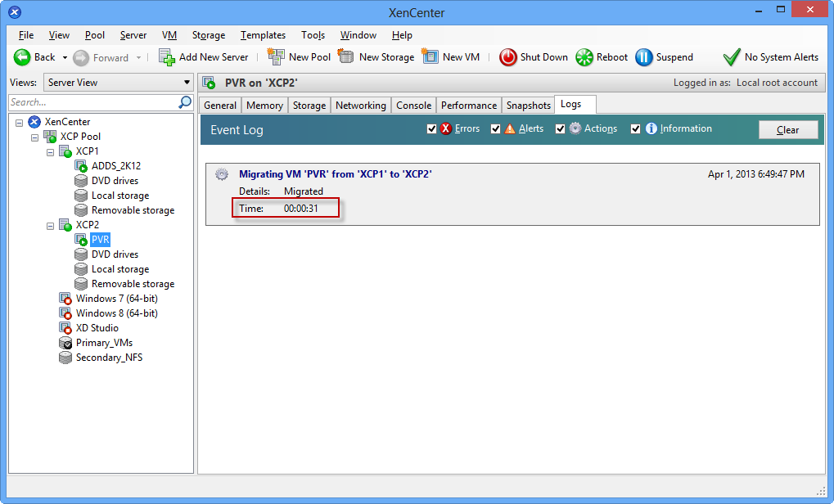Switch to the Networking tab
834x504 pixels.
[x=361, y=106]
